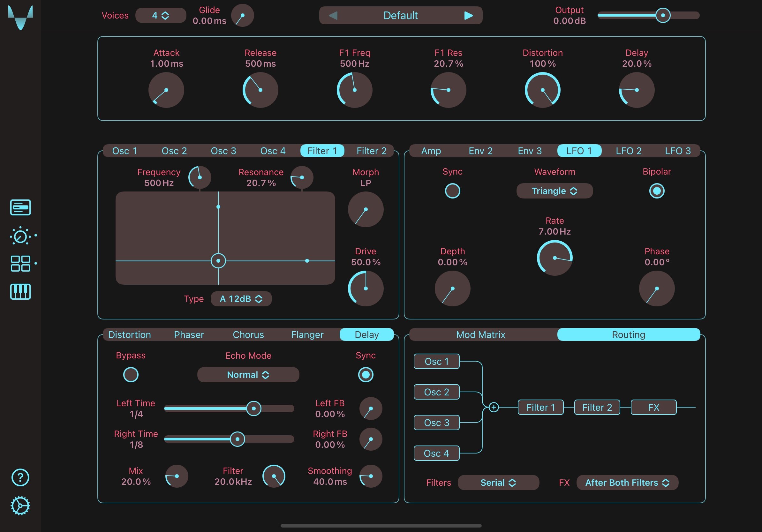Click the Osc 1 routing block
The width and height of the screenshot is (762, 532).
pos(437,361)
